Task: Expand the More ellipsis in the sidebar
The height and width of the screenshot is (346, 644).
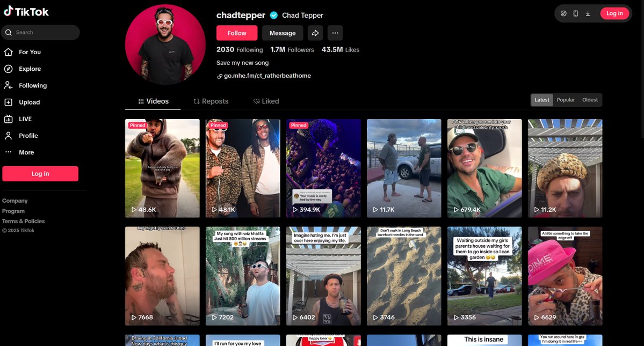Action: 8,152
